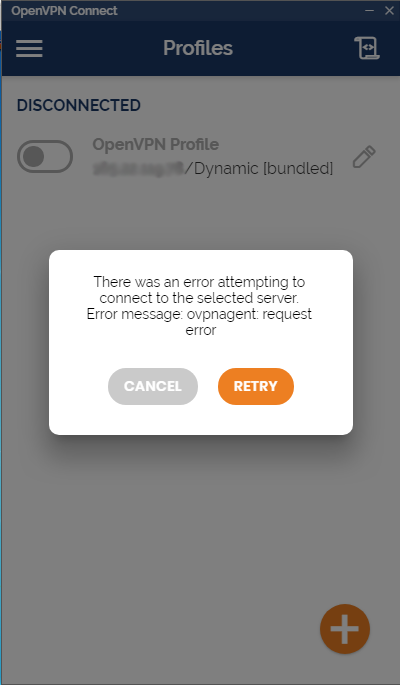Open the connection log icon in header
This screenshot has height=685, width=400.
[367, 48]
